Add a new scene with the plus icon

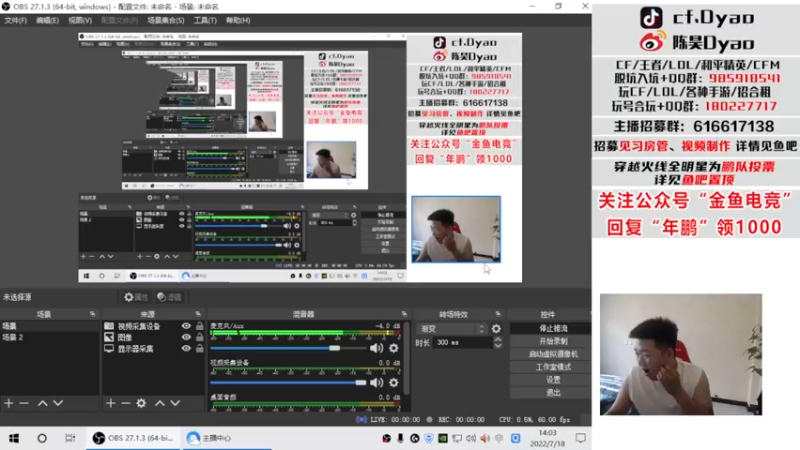coord(9,403)
